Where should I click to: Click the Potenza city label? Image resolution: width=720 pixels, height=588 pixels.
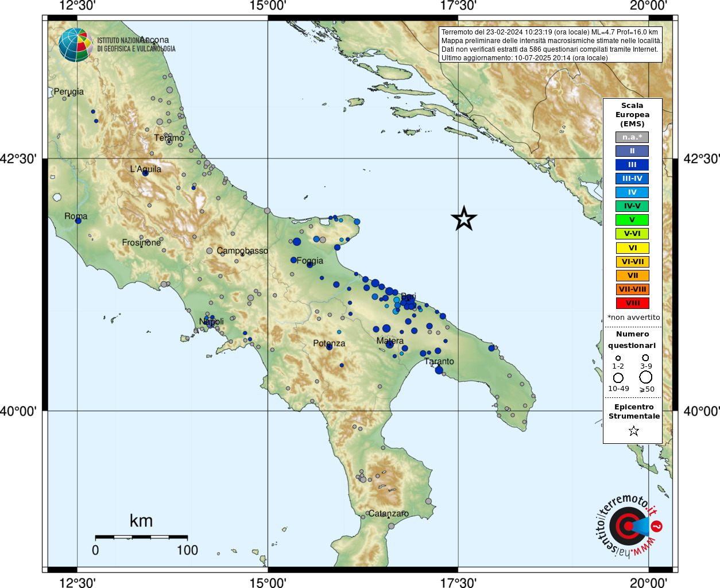tap(329, 343)
